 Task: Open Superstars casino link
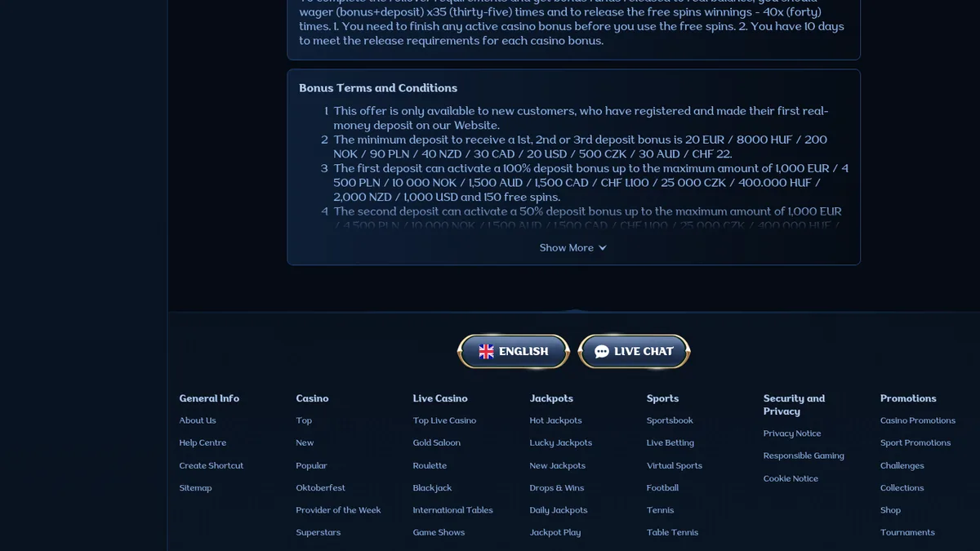tap(318, 532)
